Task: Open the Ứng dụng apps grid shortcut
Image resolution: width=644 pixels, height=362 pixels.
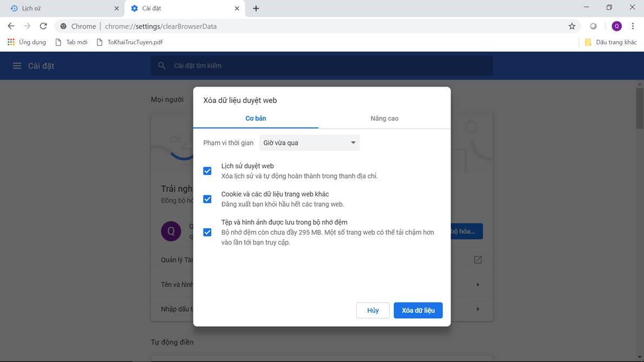Action: click(27, 42)
